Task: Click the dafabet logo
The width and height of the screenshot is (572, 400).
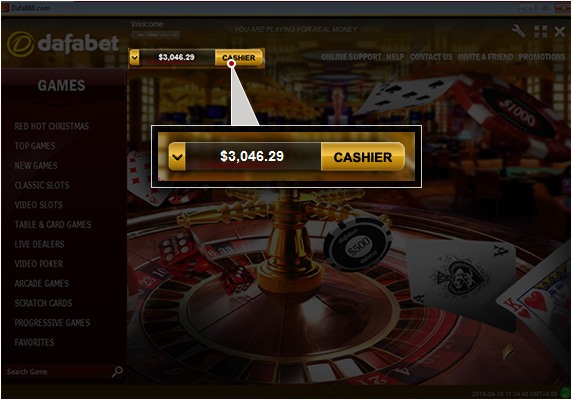Action: [63, 44]
